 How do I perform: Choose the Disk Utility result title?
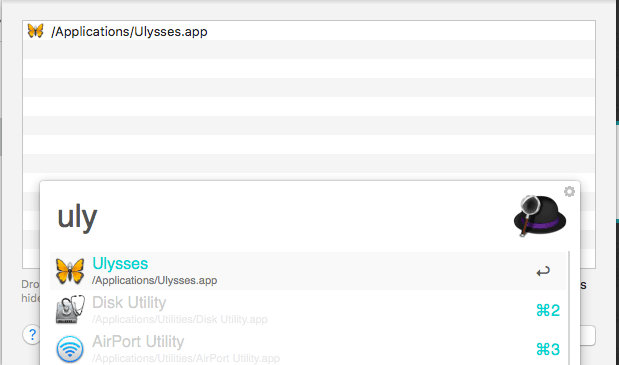point(129,303)
